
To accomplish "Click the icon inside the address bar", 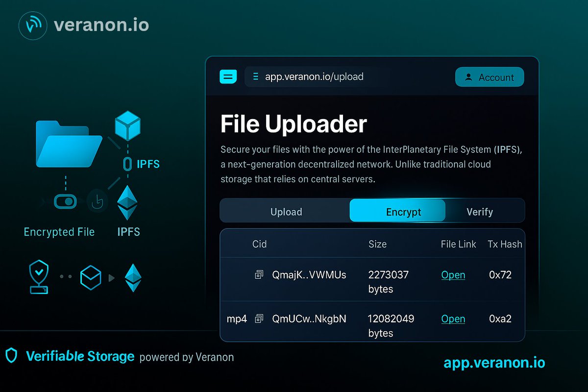I will point(255,76).
